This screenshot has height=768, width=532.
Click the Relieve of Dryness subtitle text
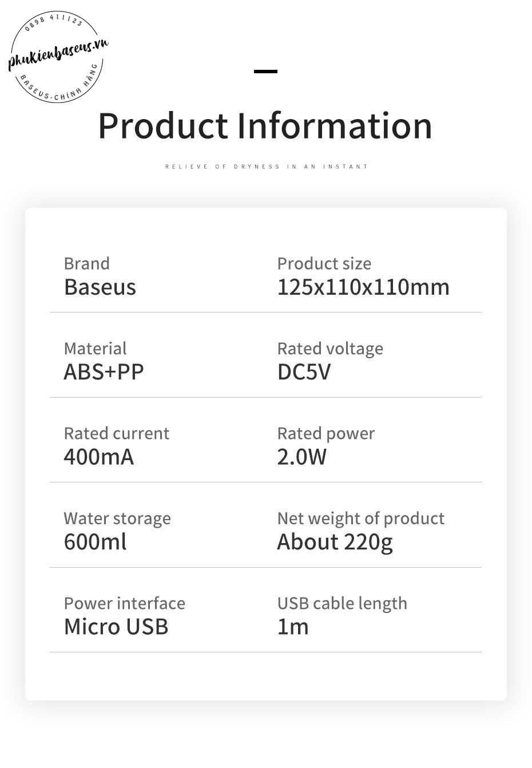tap(266, 167)
